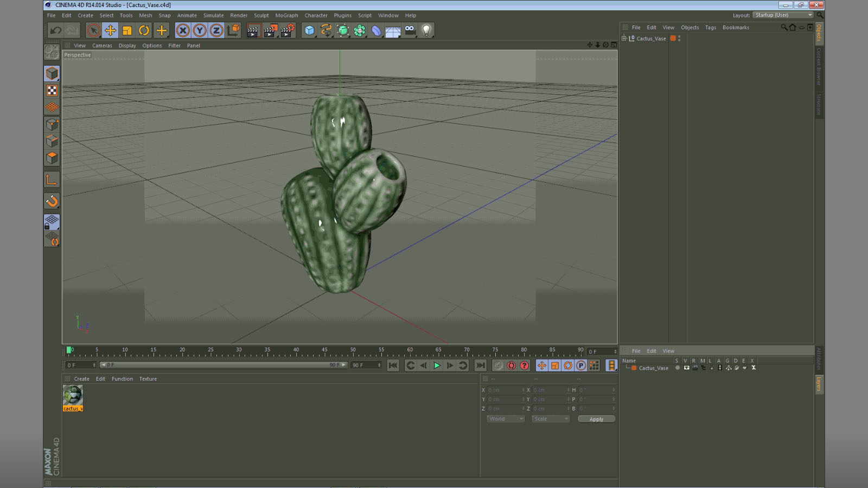Open the Bookmarks menu in Object Manager
Screen dimensions: 868x488
[x=736, y=27]
